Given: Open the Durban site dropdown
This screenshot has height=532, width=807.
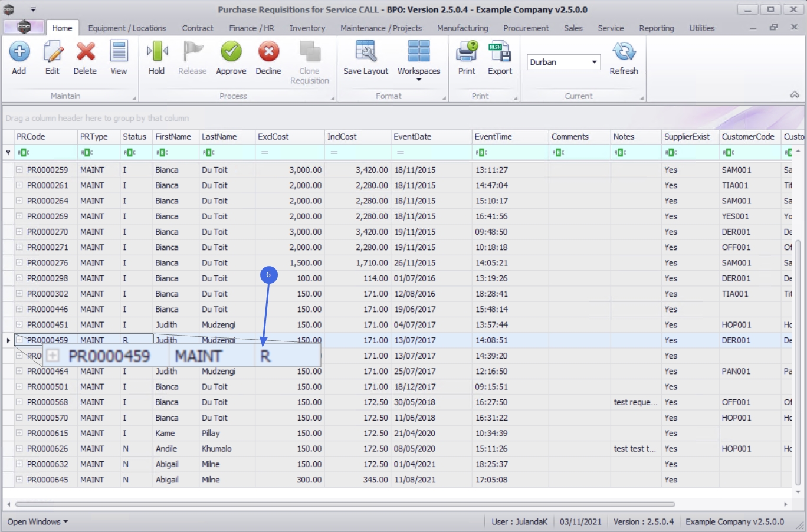Looking at the screenshot, I should tap(594, 62).
